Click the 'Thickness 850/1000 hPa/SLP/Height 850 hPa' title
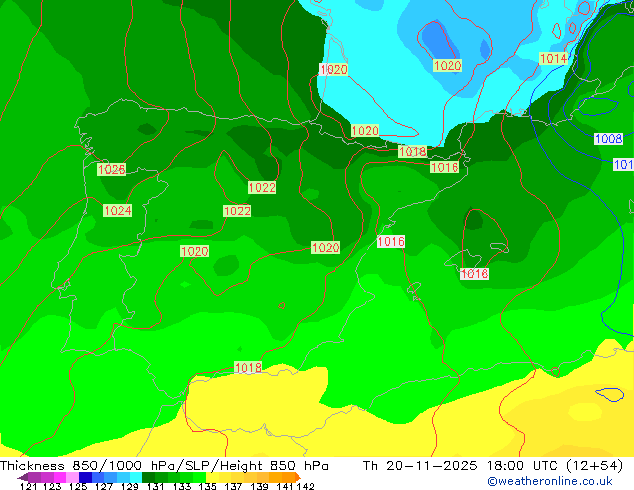This screenshot has width=634, height=490. tap(164, 466)
